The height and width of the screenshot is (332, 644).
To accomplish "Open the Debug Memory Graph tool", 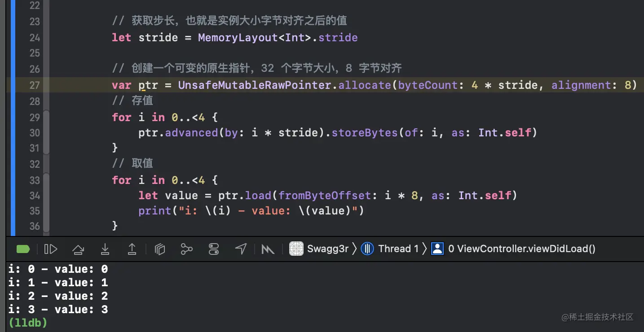I will click(187, 249).
